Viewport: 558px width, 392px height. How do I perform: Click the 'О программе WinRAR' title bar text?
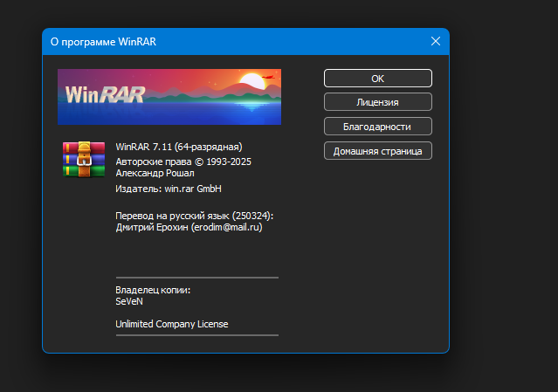(103, 42)
